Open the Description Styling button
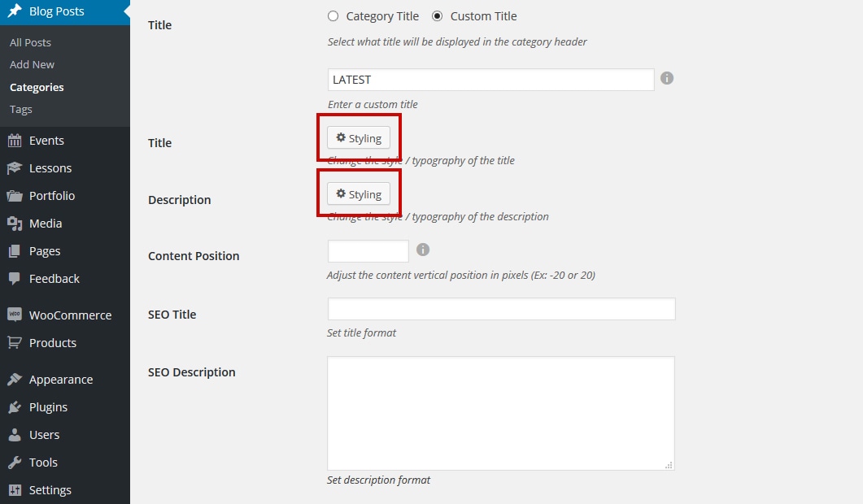The width and height of the screenshot is (863, 504). coord(359,194)
